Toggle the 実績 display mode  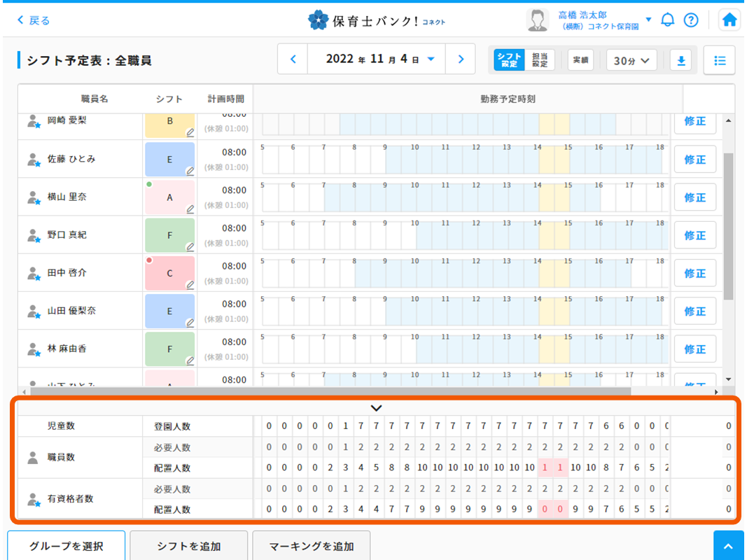[580, 61]
